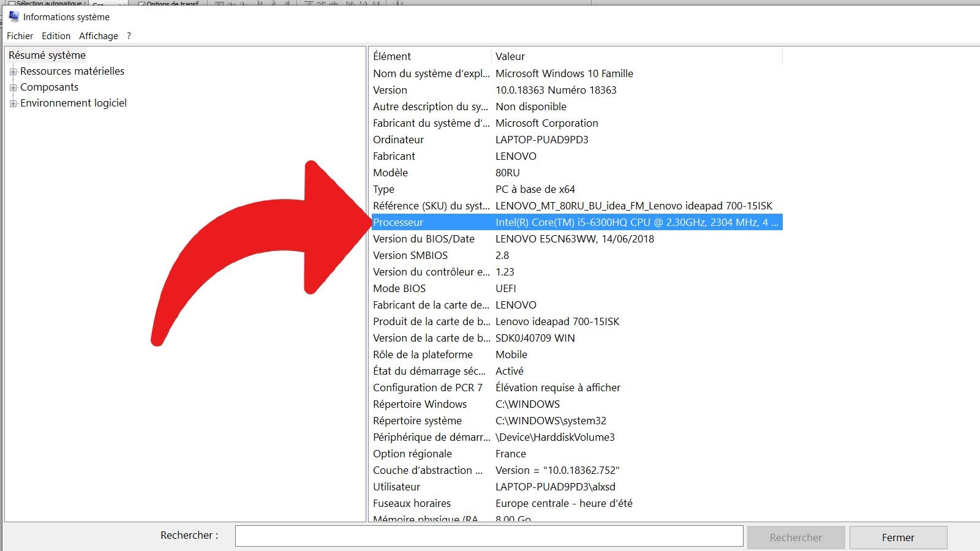Viewport: 980px width, 551px height.
Task: Select the Fabricant du système d'exploitation row
Action: click(576, 123)
